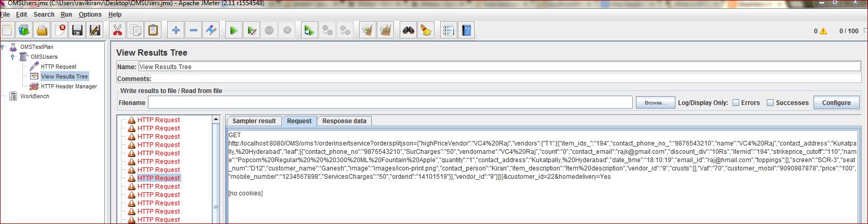Click the warning triangle error indicator
The height and width of the screenshot is (224, 868).
(x=823, y=31)
